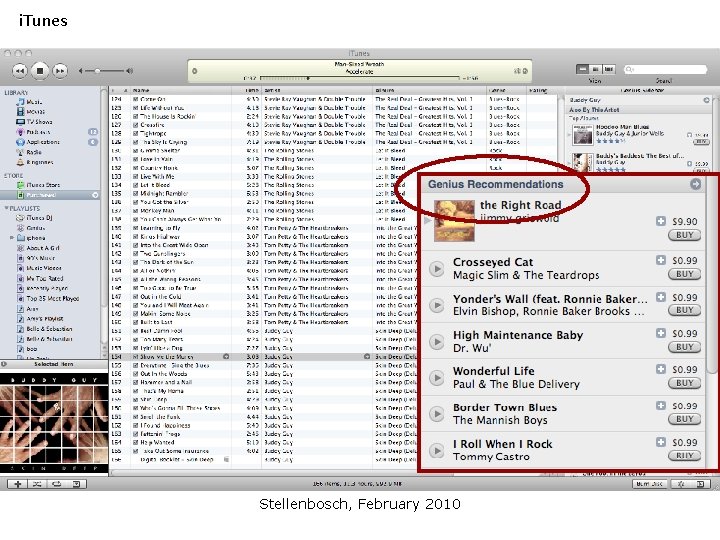Toggle the Genius sidebar button at bottom right

(x=701, y=484)
